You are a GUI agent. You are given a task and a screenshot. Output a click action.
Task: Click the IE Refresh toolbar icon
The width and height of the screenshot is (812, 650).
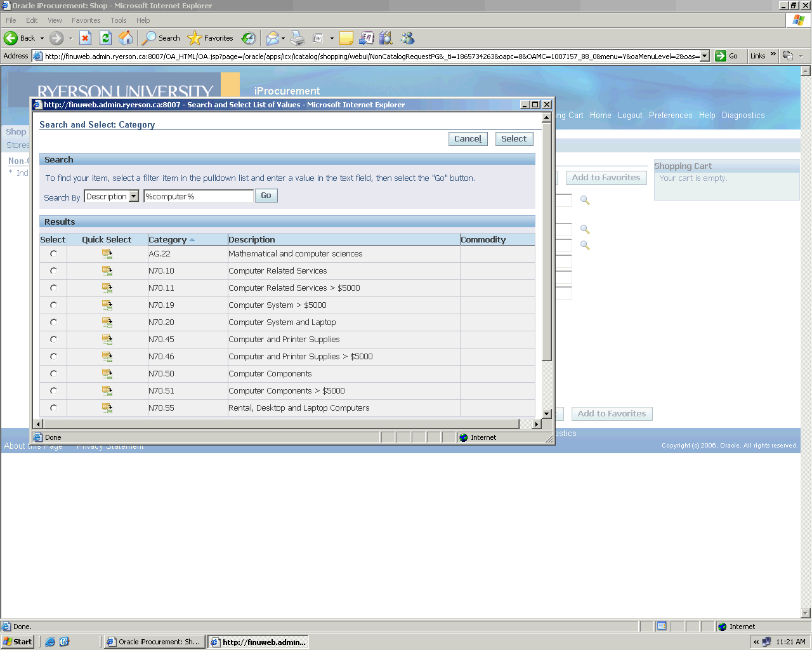pyautogui.click(x=106, y=38)
